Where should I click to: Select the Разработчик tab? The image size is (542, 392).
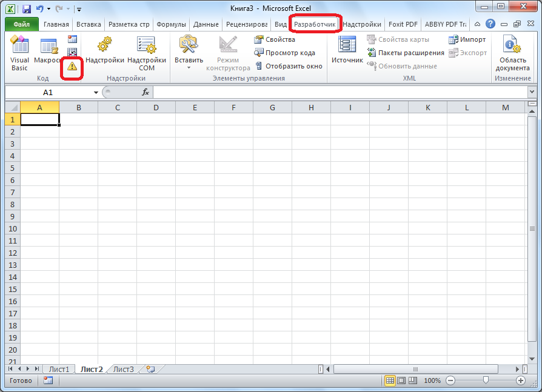click(315, 24)
